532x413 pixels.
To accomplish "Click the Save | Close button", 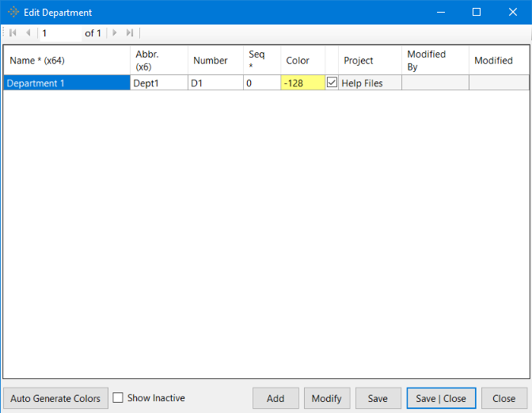I will click(x=441, y=398).
